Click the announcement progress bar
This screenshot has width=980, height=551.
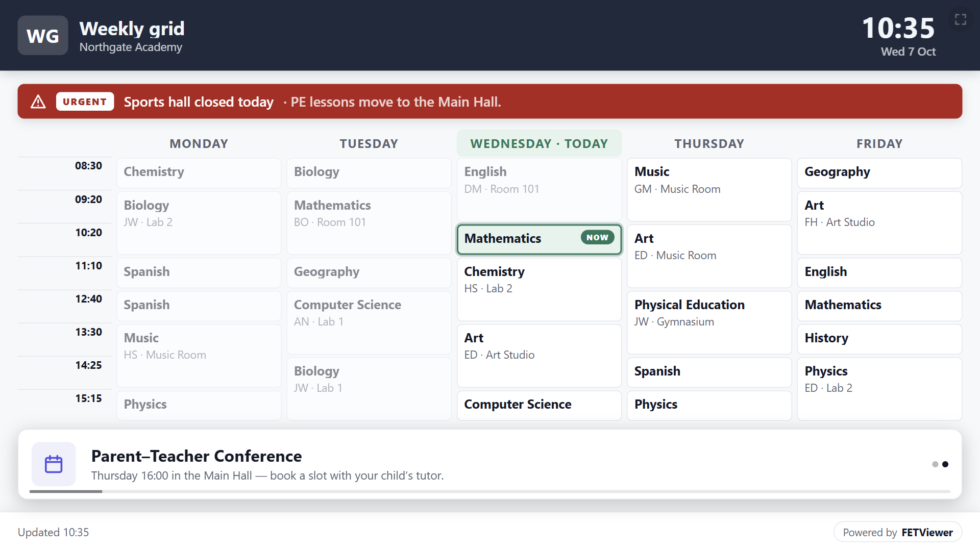(490, 491)
